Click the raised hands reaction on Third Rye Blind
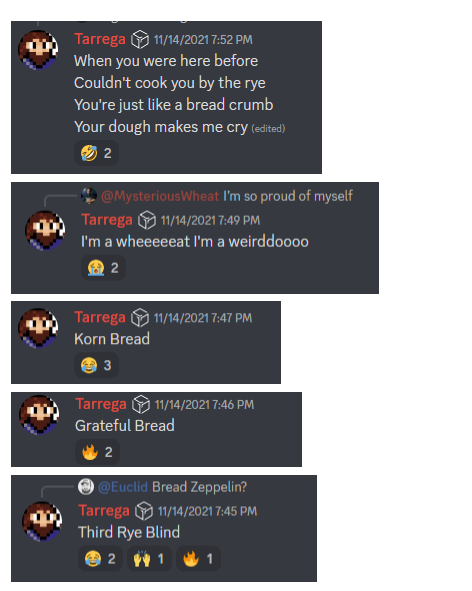 [x=149, y=559]
